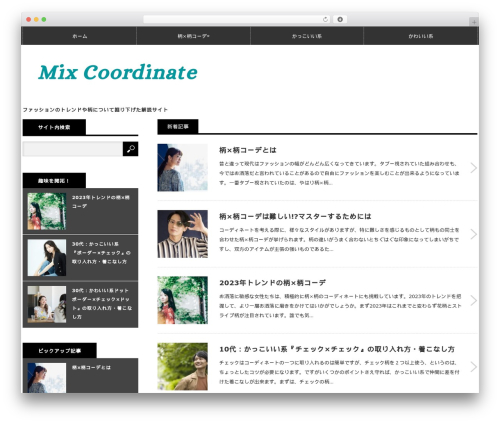Click pickup sidebar thumbnail 柄×柄コーデとは
Viewport: 500px width, 423px height.
point(47,378)
